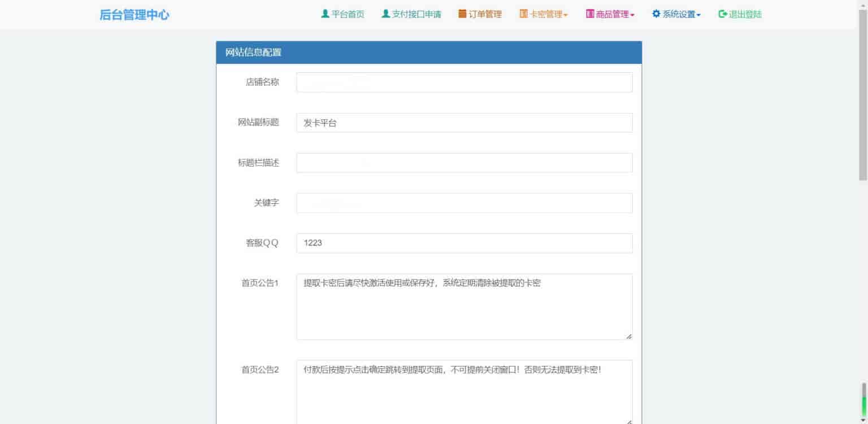
Task: Click the logout icon beside 退出登陆
Action: [722, 14]
